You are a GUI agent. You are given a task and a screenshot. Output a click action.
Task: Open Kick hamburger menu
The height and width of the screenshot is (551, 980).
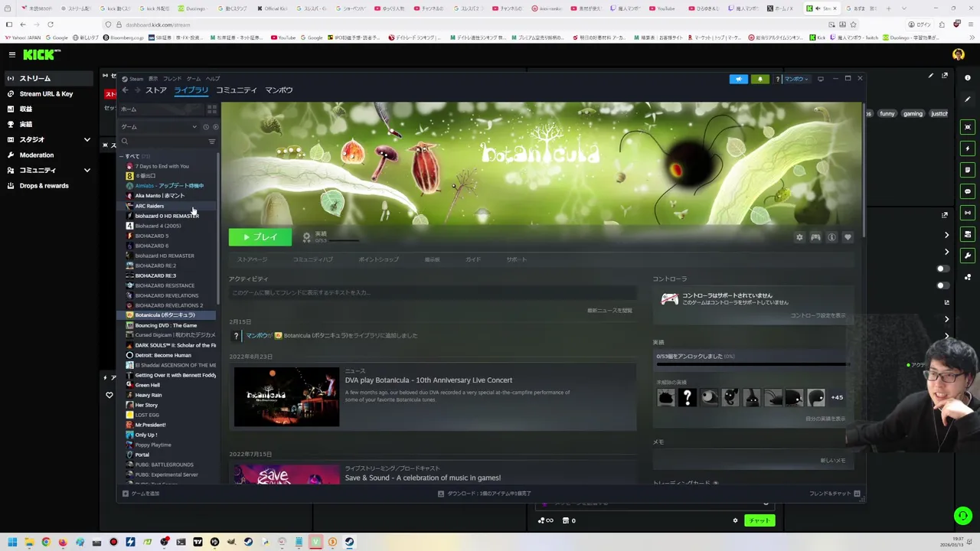(12, 54)
